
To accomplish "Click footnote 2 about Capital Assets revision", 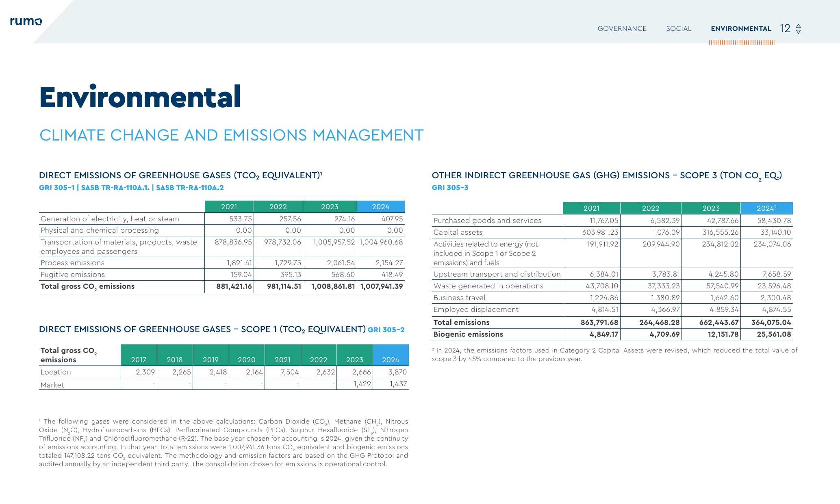I will point(614,355).
